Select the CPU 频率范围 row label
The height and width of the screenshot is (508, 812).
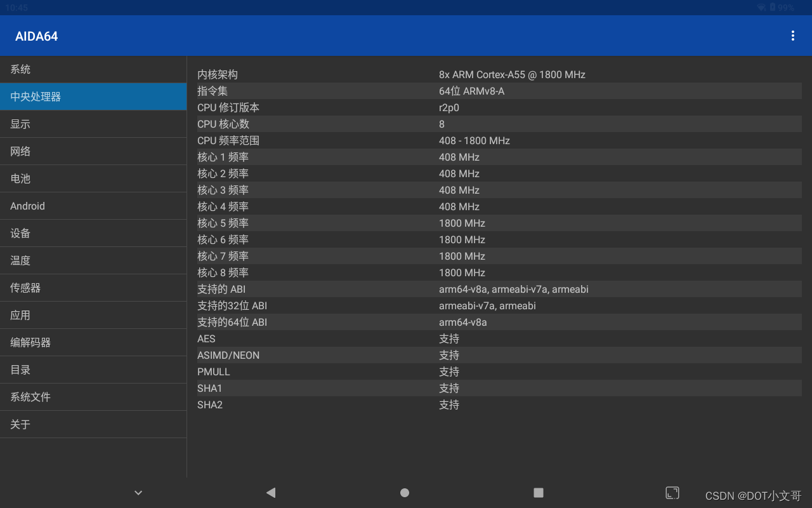(228, 140)
